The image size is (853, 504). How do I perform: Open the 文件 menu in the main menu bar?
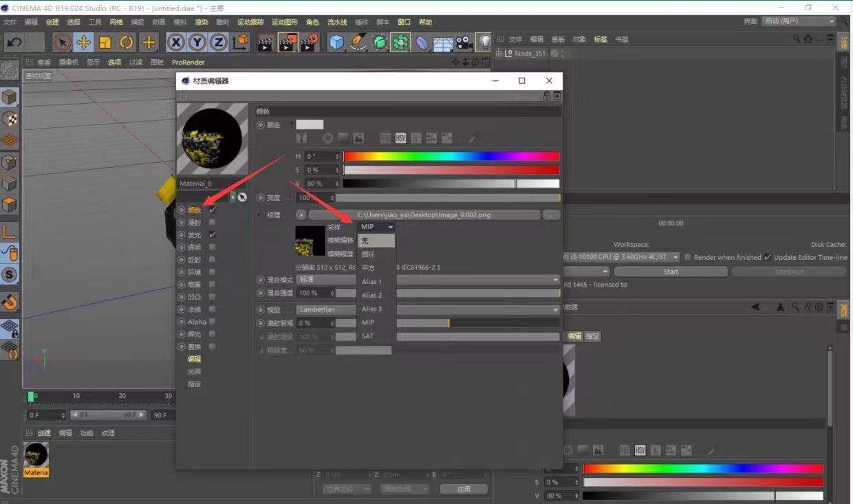click(x=10, y=22)
